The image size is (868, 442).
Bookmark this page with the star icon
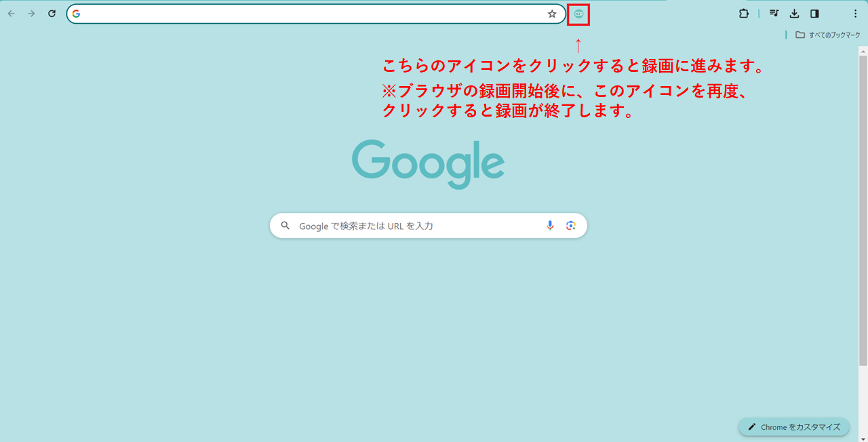tap(552, 14)
